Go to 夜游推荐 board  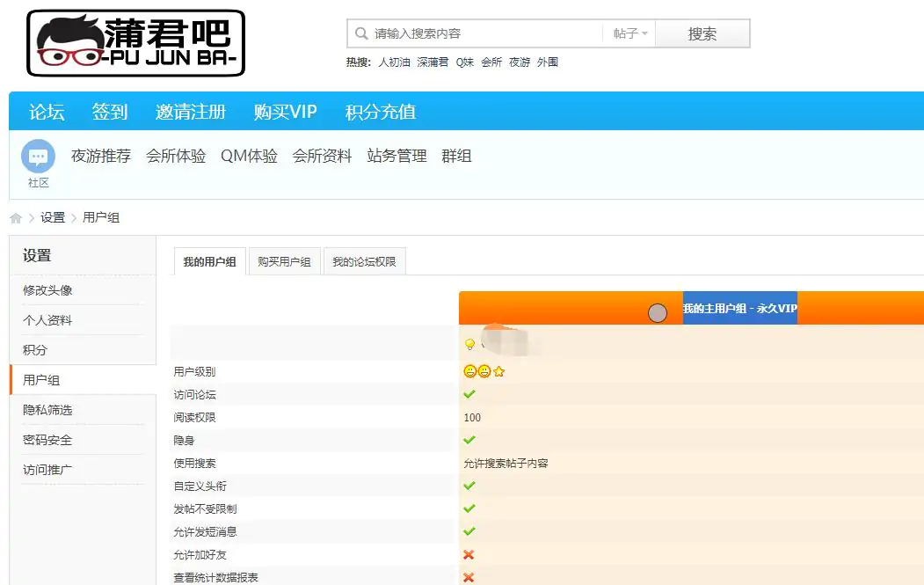[101, 156]
